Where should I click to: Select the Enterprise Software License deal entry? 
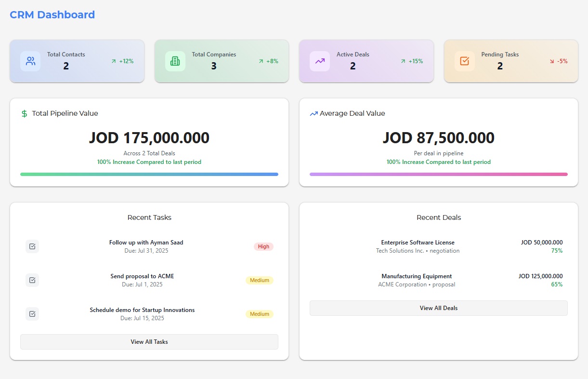(418, 243)
